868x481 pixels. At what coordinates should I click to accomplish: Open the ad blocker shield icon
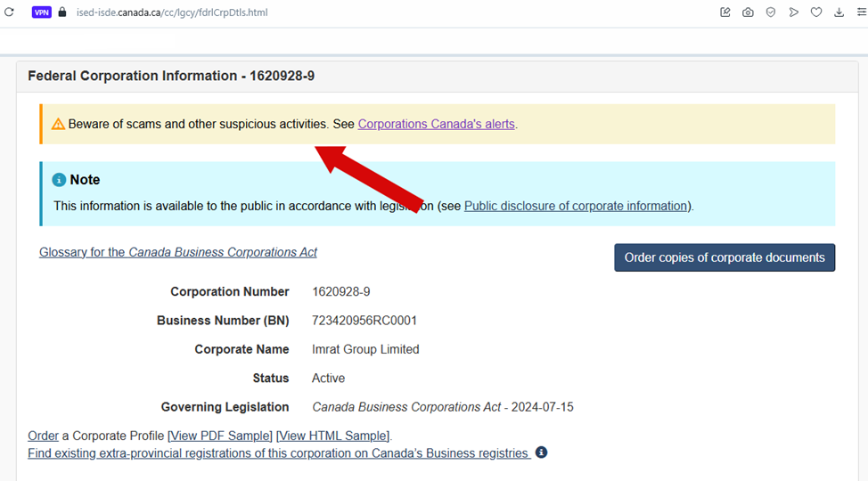(x=771, y=12)
